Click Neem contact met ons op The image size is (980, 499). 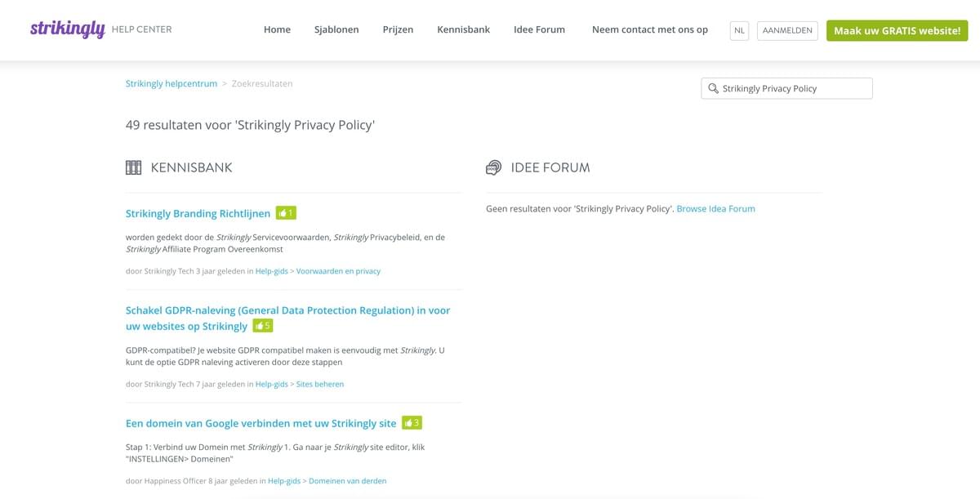(x=649, y=29)
